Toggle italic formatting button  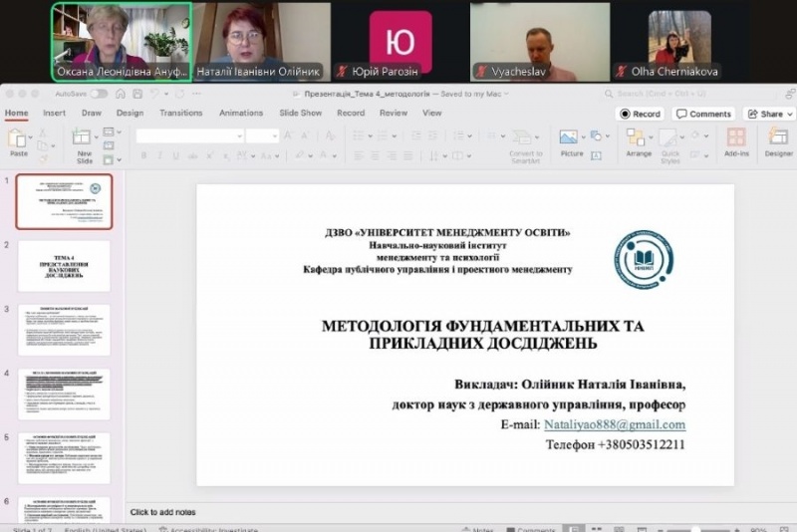point(158,155)
